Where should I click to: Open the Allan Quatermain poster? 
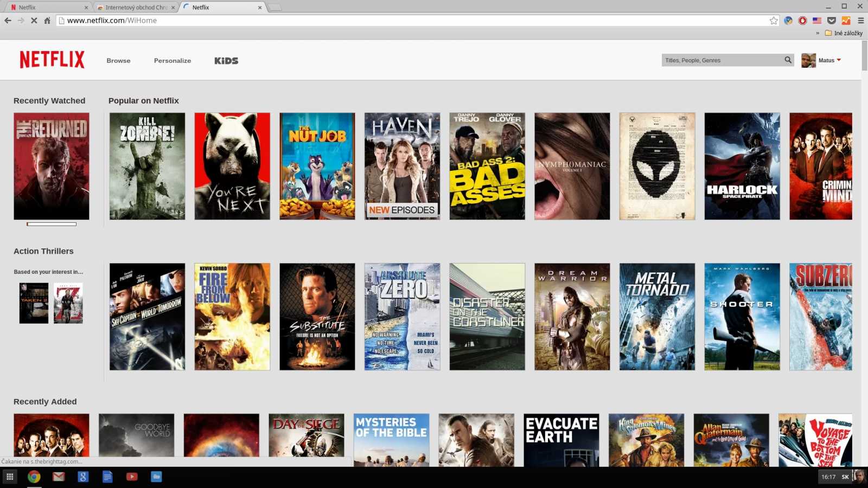tap(731, 440)
